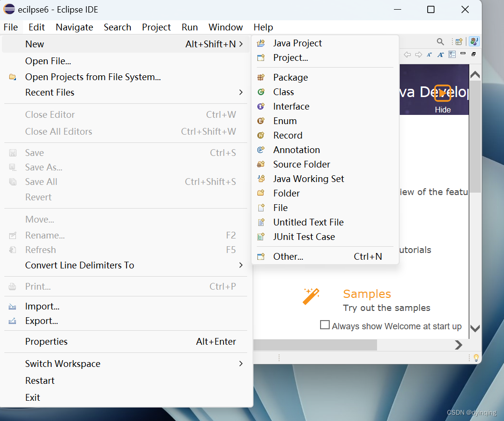Open the Run menu
The height and width of the screenshot is (421, 504).
coord(190,28)
